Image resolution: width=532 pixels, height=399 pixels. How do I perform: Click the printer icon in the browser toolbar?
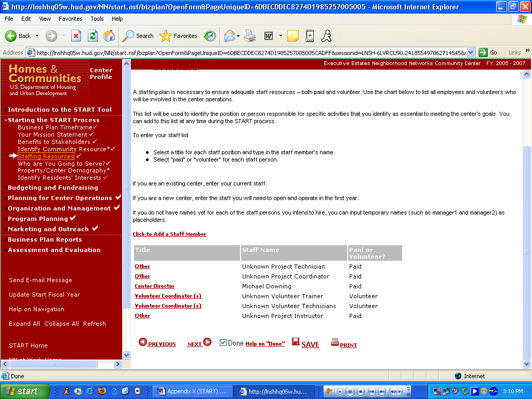click(x=250, y=36)
